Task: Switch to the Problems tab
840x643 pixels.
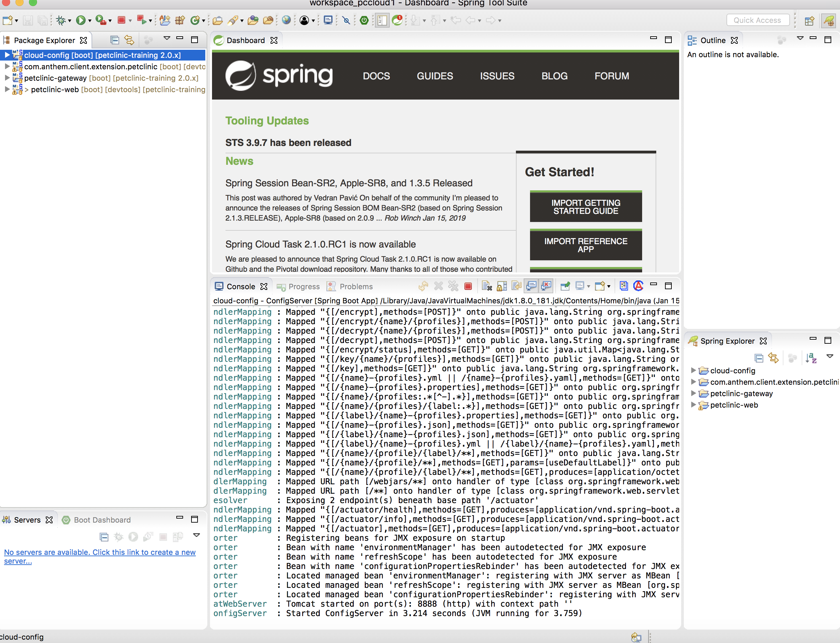Action: [x=349, y=287]
